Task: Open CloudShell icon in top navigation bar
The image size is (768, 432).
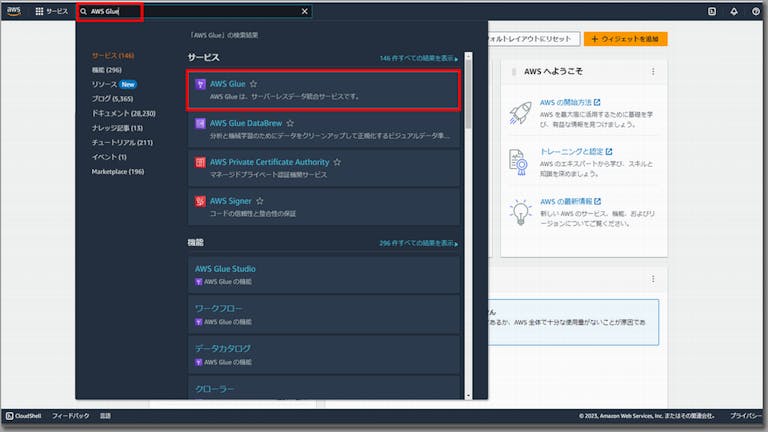Action: point(712,11)
